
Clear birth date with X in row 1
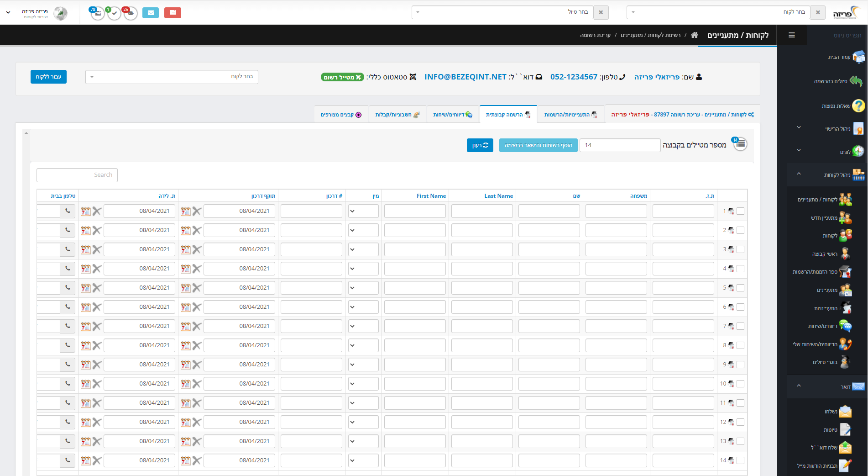[x=97, y=211]
